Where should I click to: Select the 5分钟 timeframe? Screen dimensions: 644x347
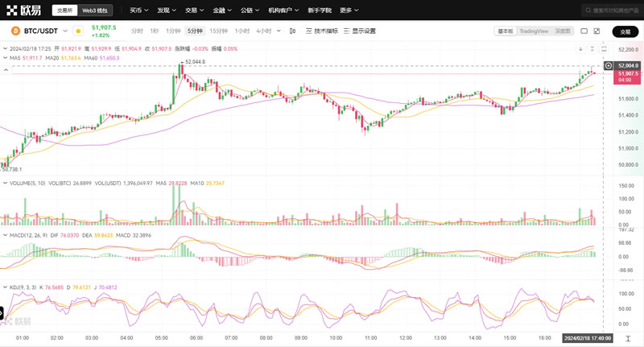pyautogui.click(x=195, y=31)
